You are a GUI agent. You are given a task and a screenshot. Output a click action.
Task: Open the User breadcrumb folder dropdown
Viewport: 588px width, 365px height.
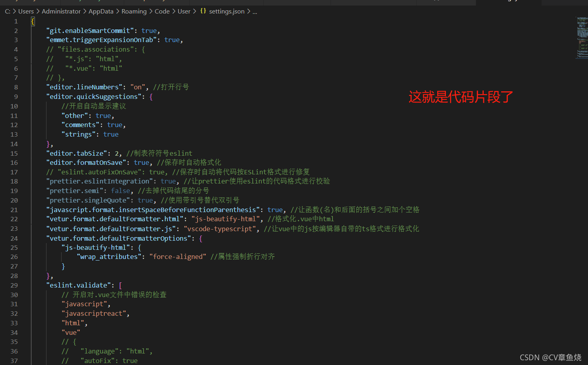coord(184,11)
